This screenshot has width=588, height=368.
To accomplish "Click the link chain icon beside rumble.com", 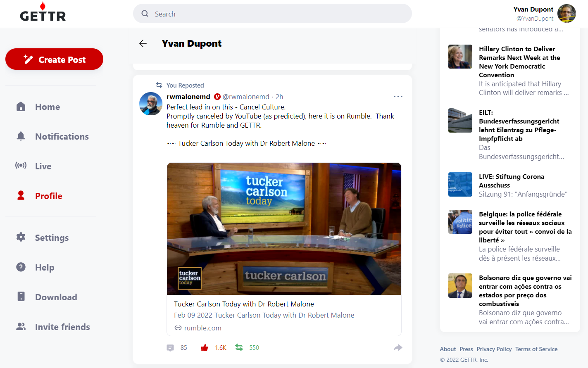I will tap(178, 328).
